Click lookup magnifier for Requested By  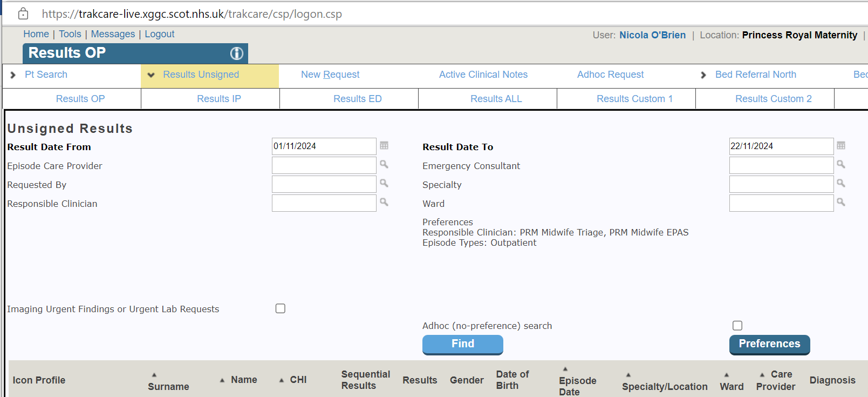click(x=384, y=184)
